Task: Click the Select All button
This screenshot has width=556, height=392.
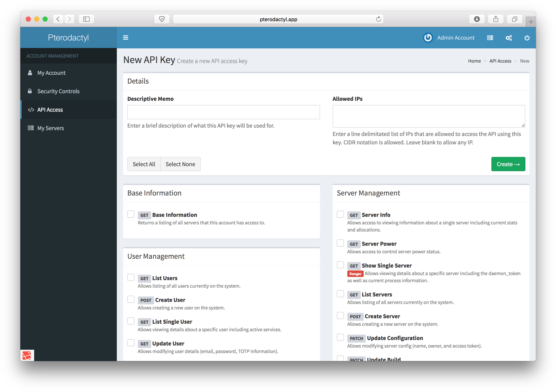Action: click(144, 164)
